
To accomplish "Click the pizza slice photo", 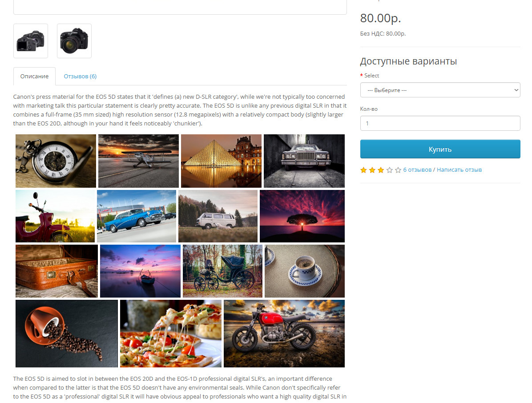I will [x=171, y=334].
